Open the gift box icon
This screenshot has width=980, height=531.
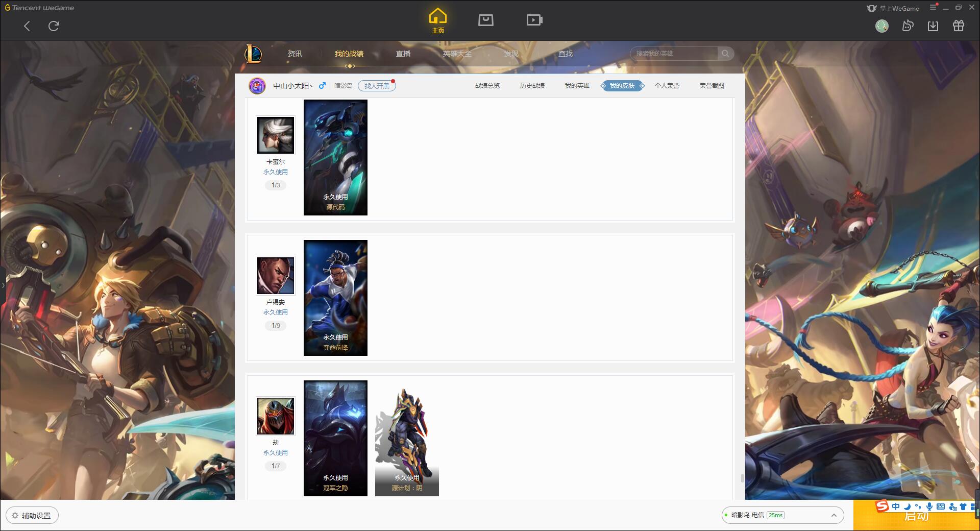[959, 26]
